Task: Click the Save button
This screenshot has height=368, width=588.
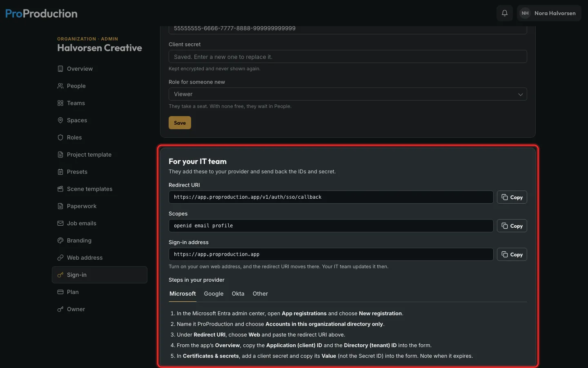Action: point(180,123)
